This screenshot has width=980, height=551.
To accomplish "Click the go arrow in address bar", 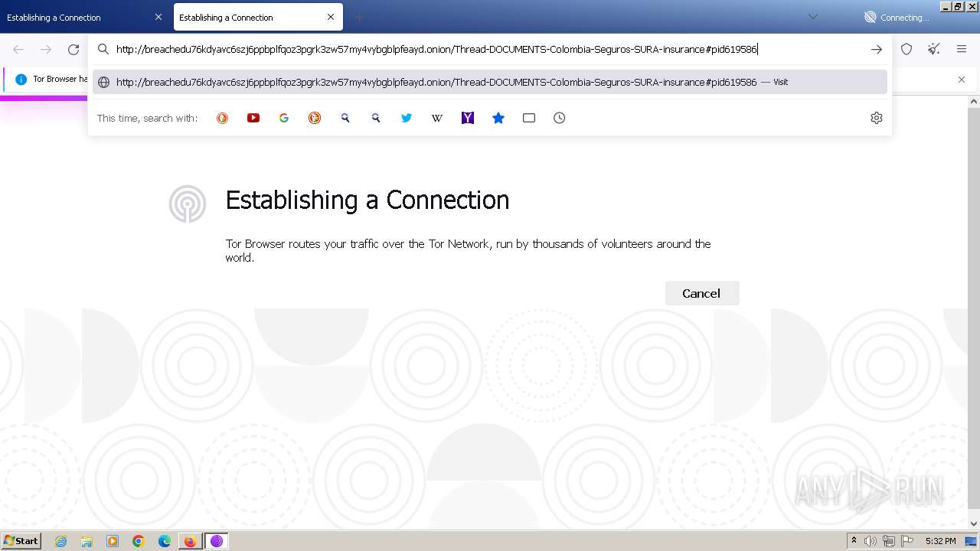I will (877, 49).
